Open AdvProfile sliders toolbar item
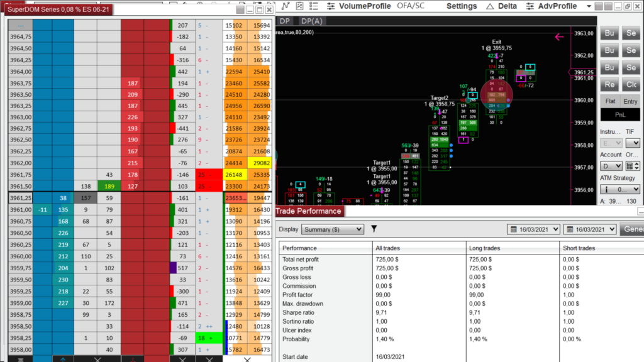The image size is (644, 362). [551, 6]
